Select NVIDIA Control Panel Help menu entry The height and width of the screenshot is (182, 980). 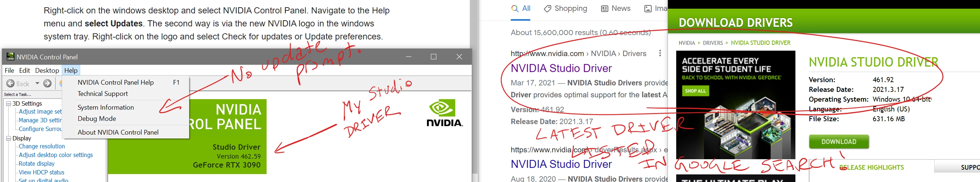coord(126,82)
